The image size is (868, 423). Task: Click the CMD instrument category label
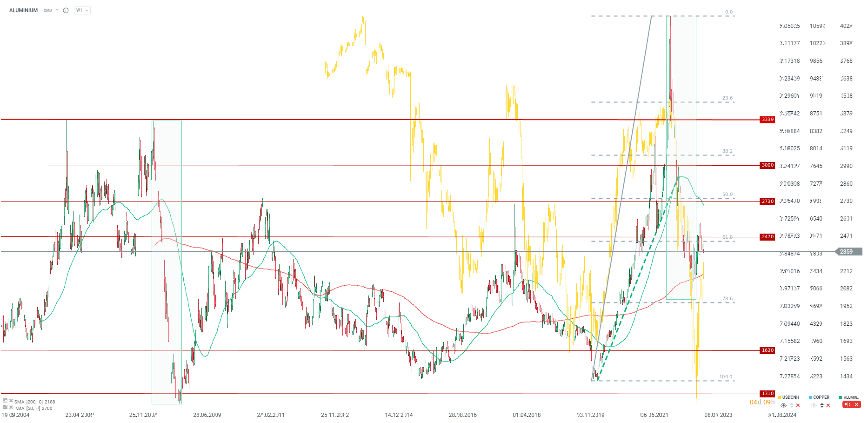pyautogui.click(x=48, y=10)
